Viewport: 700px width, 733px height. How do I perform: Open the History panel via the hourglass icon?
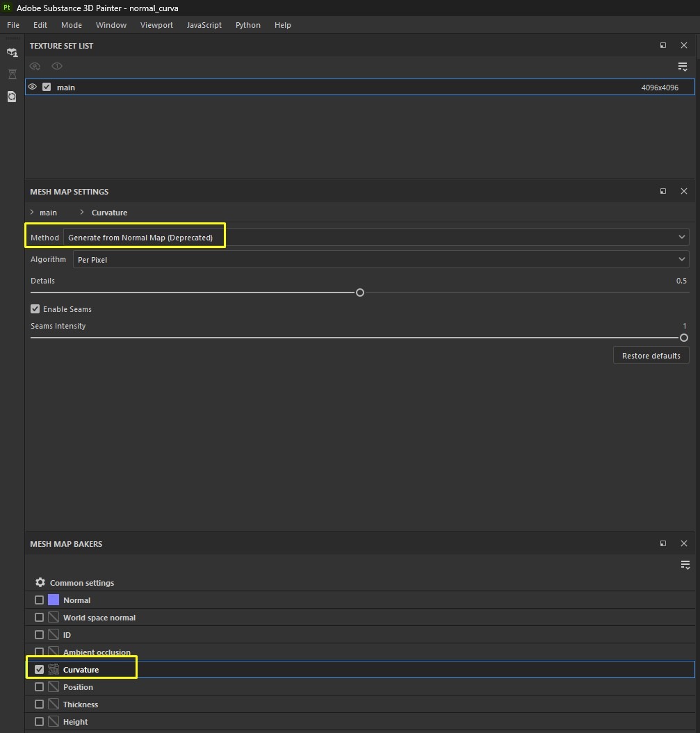12,74
